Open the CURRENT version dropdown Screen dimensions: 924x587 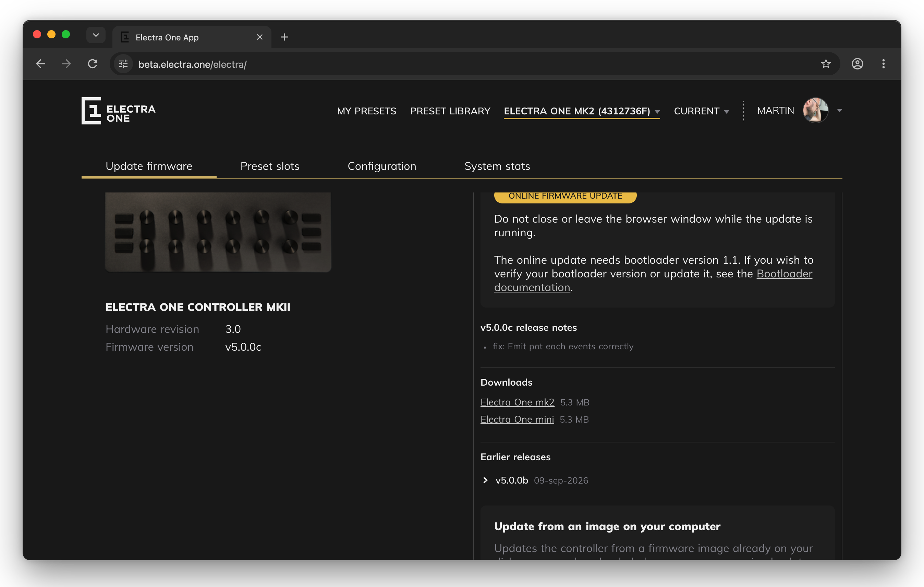coord(701,111)
